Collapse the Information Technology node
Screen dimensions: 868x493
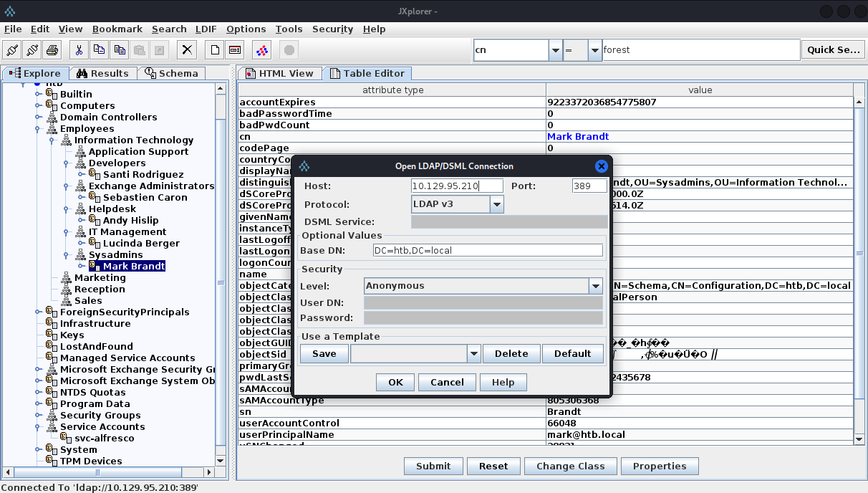pos(52,140)
